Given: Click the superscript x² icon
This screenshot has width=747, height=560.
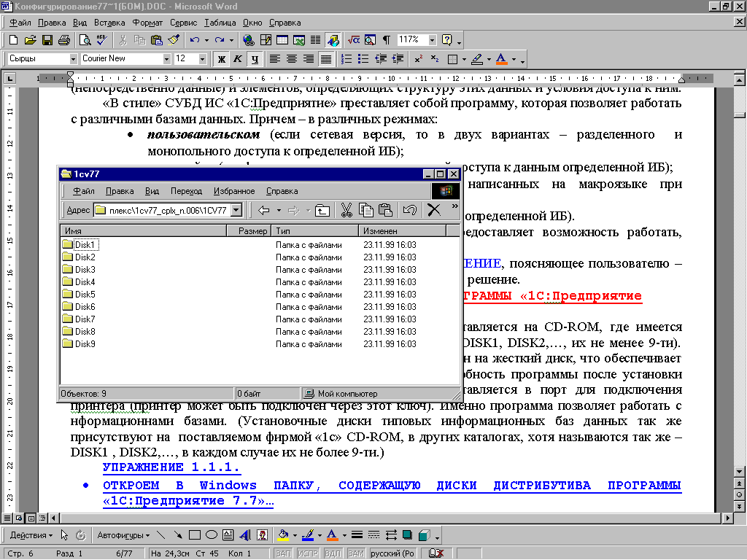Looking at the screenshot, I should pyautogui.click(x=418, y=59).
